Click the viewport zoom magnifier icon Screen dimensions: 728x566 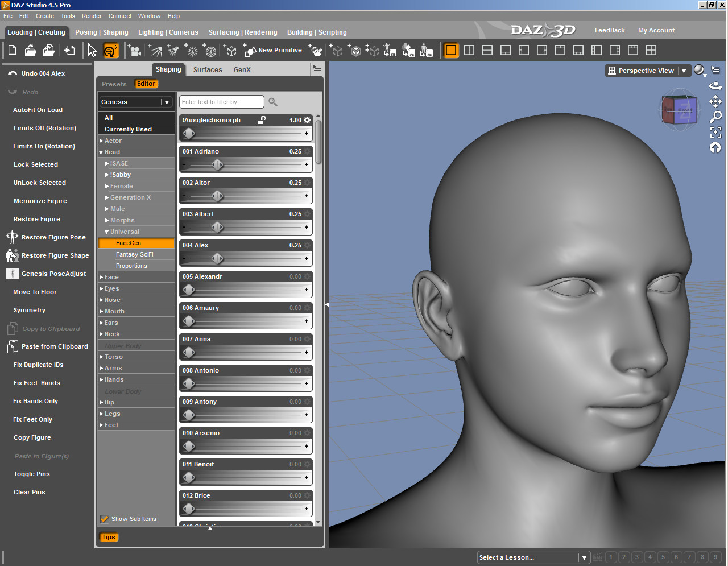(x=715, y=117)
